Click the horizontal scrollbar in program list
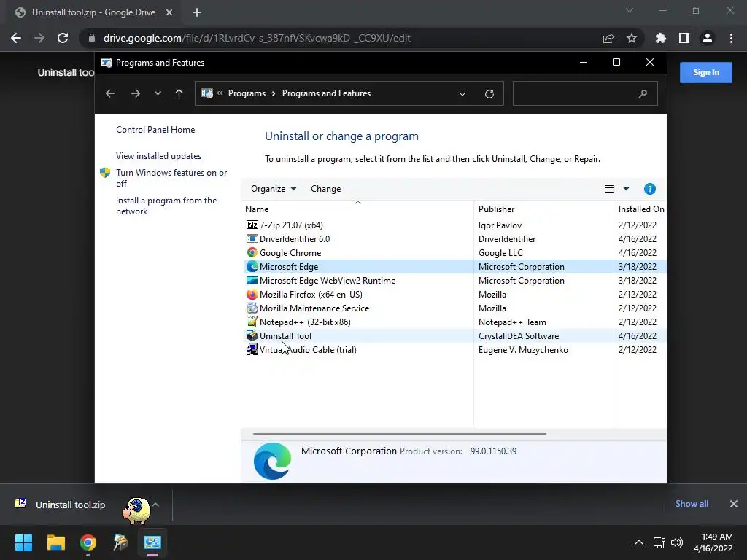Screen dimensions: 747x560 pos(399,434)
